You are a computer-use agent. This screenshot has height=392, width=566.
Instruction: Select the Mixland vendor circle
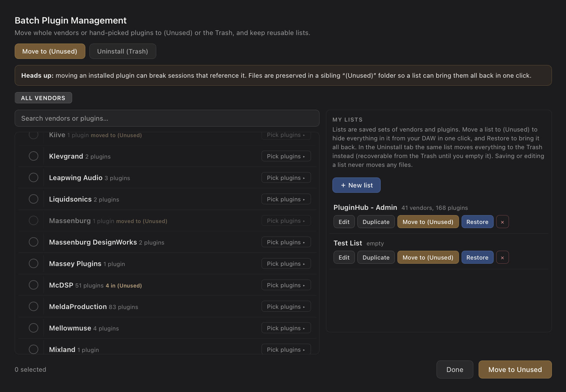click(x=34, y=349)
